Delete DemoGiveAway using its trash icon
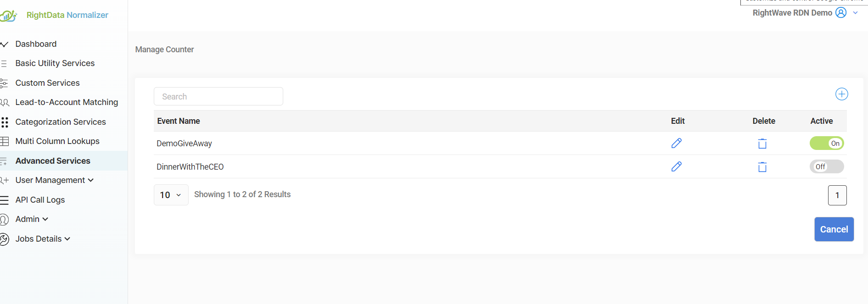Screen dimensions: 868x304 (762, 144)
